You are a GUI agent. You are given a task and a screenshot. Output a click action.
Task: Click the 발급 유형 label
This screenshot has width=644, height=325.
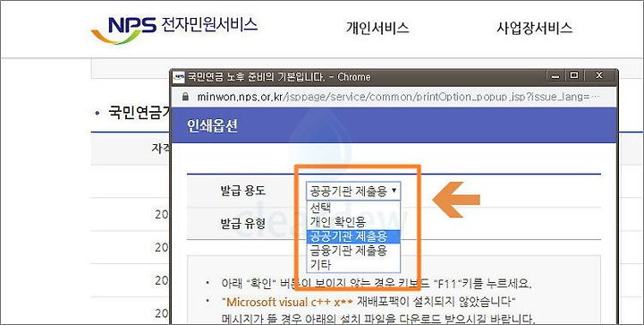pos(243,224)
